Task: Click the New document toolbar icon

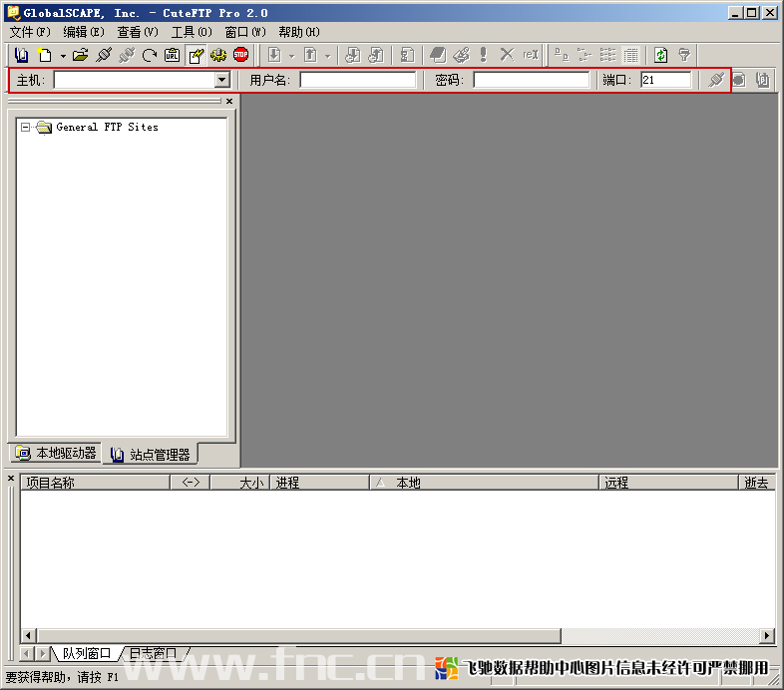Action: tap(45, 55)
